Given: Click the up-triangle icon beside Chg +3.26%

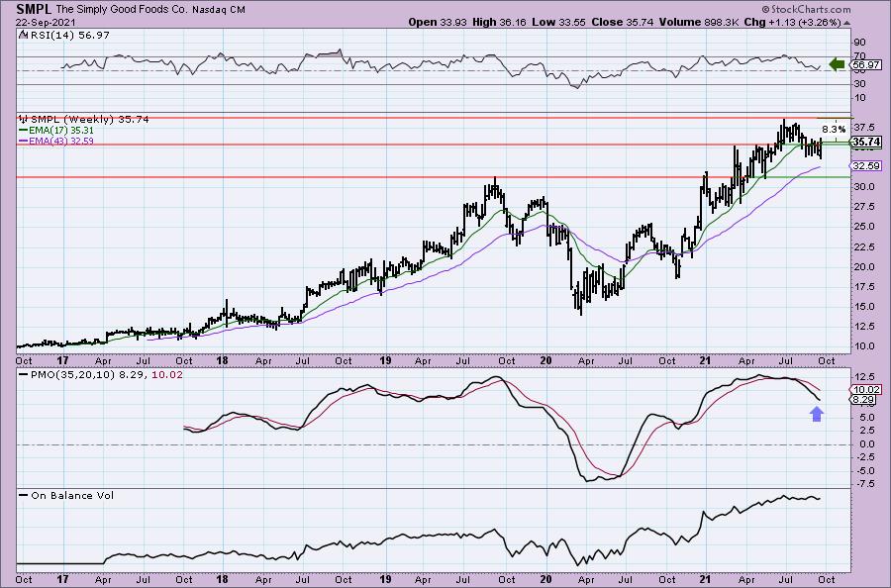Looking at the screenshot, I should (x=847, y=23).
